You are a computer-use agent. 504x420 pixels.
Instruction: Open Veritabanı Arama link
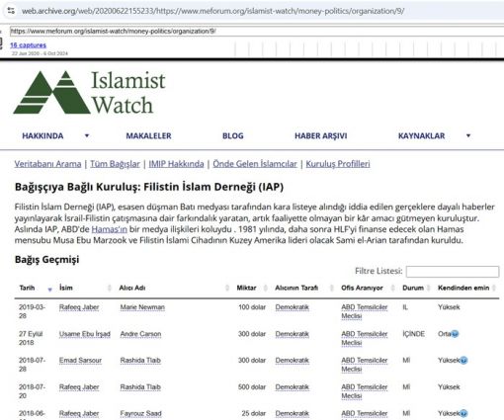[47, 164]
